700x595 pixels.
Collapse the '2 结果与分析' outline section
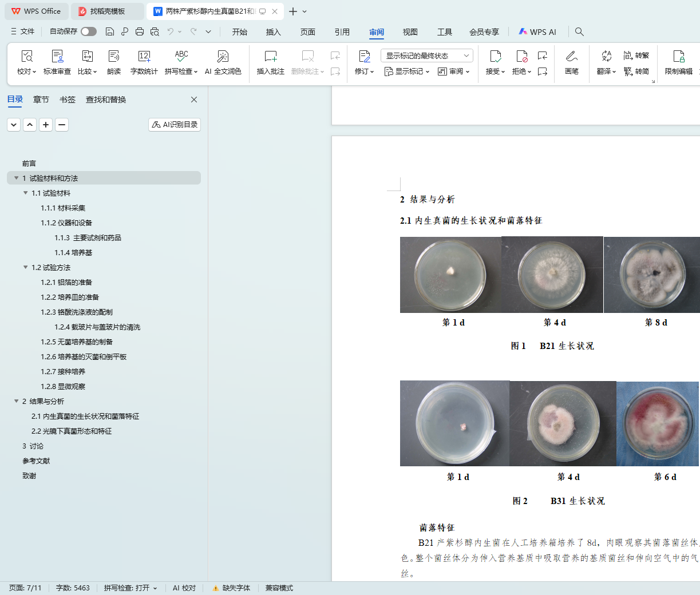click(16, 401)
